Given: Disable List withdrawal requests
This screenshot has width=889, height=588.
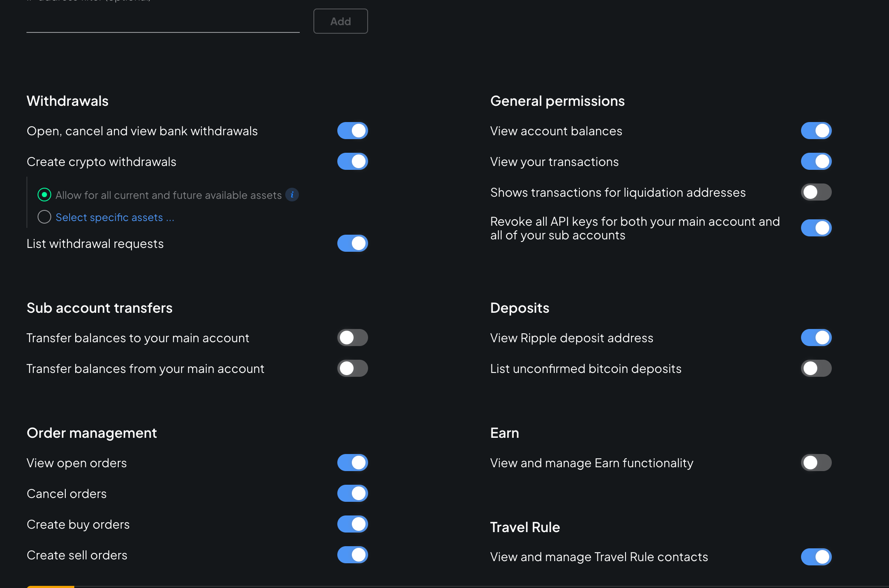Looking at the screenshot, I should [352, 243].
